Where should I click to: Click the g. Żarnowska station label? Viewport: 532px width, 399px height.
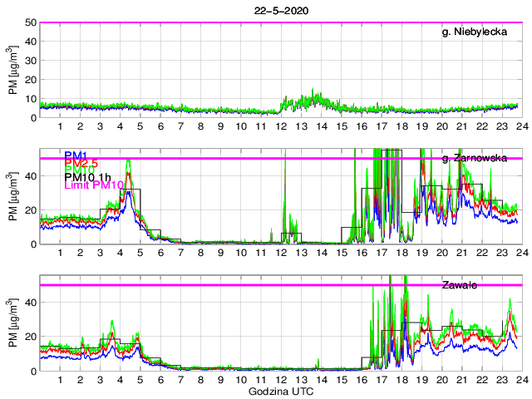click(x=474, y=158)
